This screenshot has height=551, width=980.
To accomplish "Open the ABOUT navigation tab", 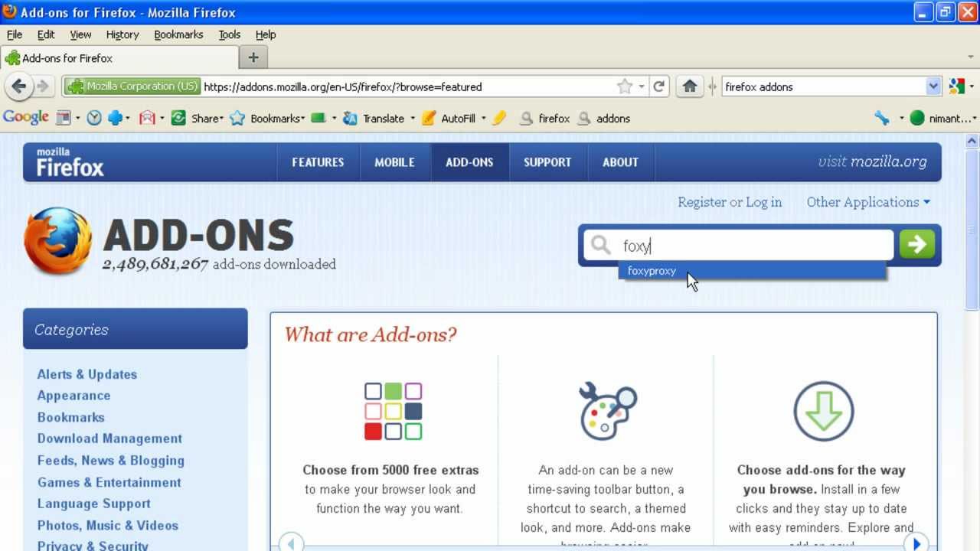I will coord(620,162).
